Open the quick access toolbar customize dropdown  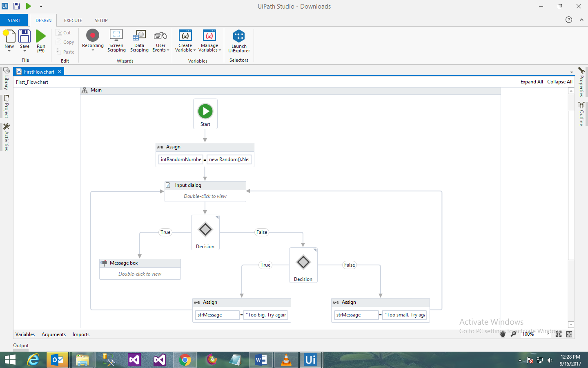click(41, 6)
